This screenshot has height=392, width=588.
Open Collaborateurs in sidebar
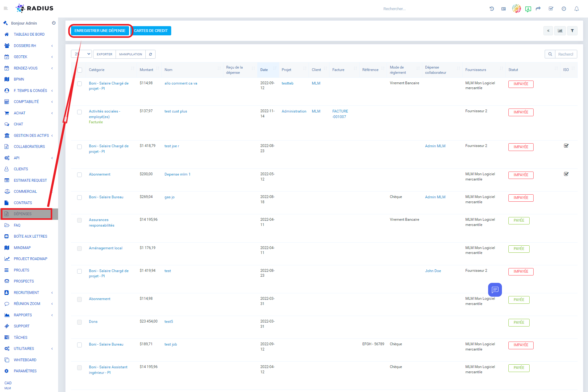(x=29, y=147)
